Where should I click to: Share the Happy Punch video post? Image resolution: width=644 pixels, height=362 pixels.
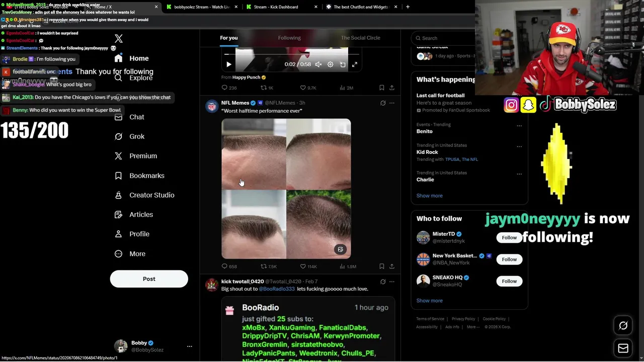[x=392, y=87]
